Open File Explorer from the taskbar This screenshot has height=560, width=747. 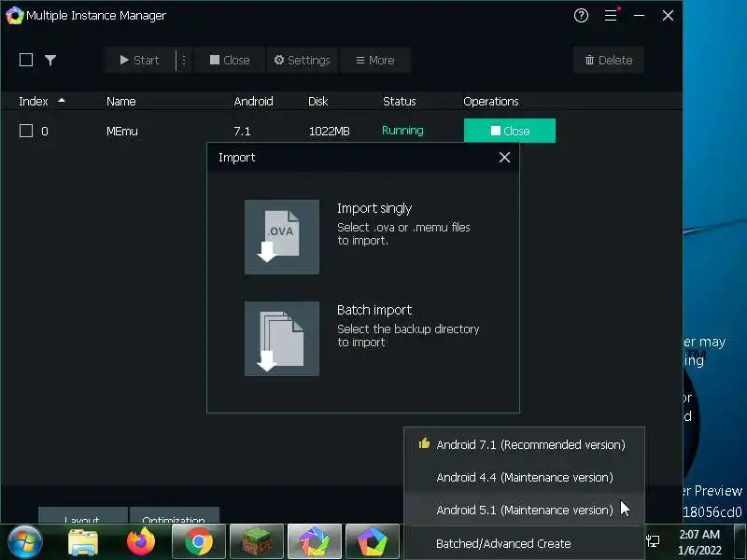83,542
